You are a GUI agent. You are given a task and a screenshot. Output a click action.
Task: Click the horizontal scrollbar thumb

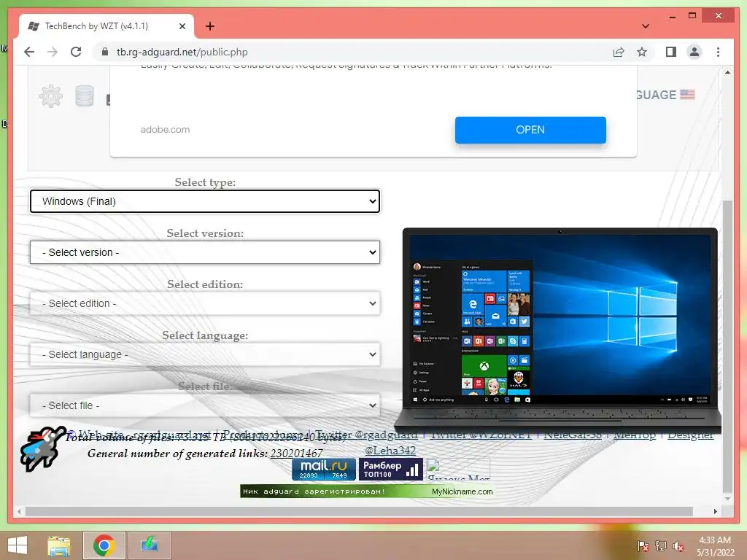(x=359, y=511)
